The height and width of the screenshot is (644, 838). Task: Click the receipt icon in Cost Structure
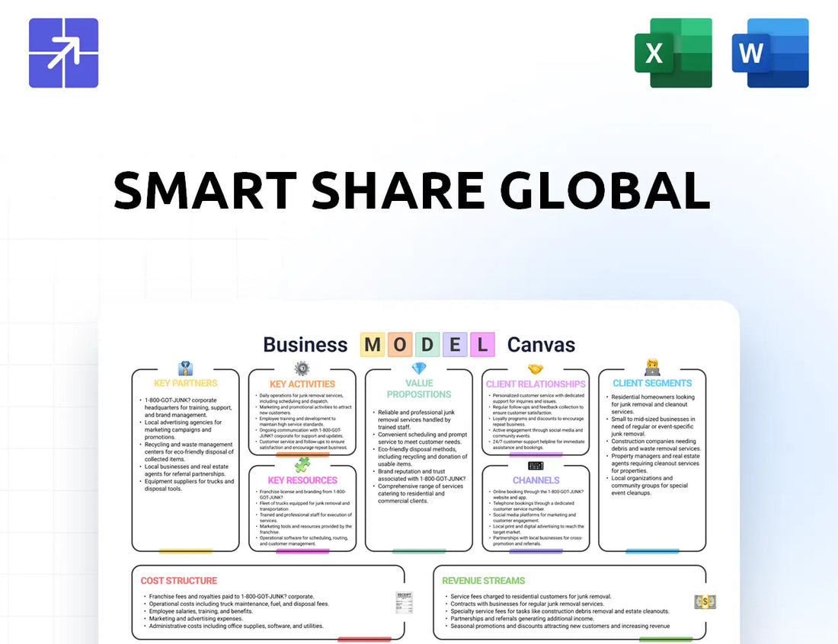(x=404, y=602)
